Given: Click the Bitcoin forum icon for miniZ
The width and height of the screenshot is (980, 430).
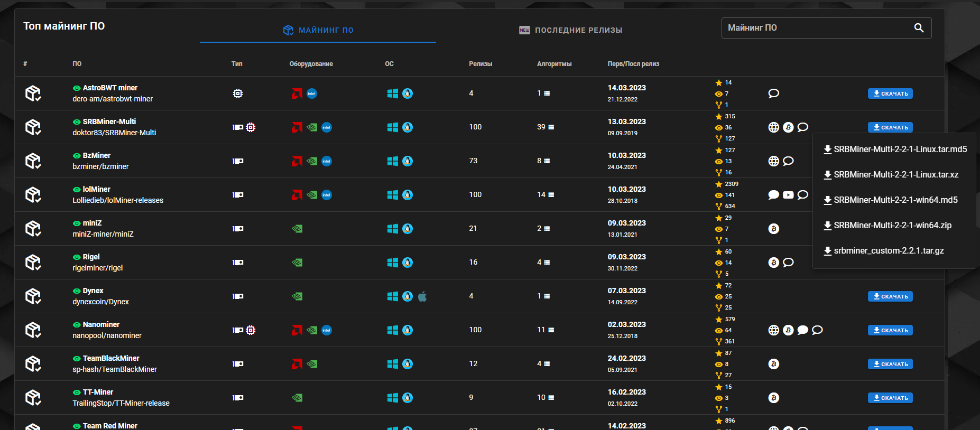Looking at the screenshot, I should (x=773, y=229).
